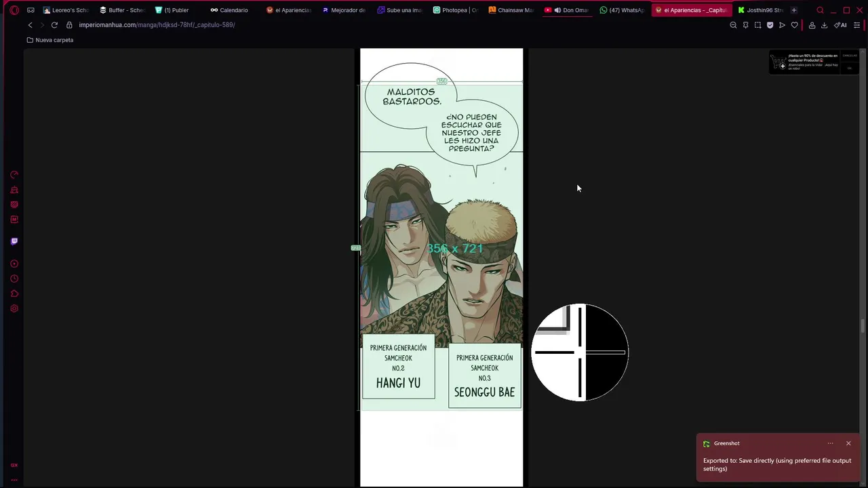Viewport: 868px width, 488px height.
Task: Open the player sidebar icon
Action: [14, 264]
